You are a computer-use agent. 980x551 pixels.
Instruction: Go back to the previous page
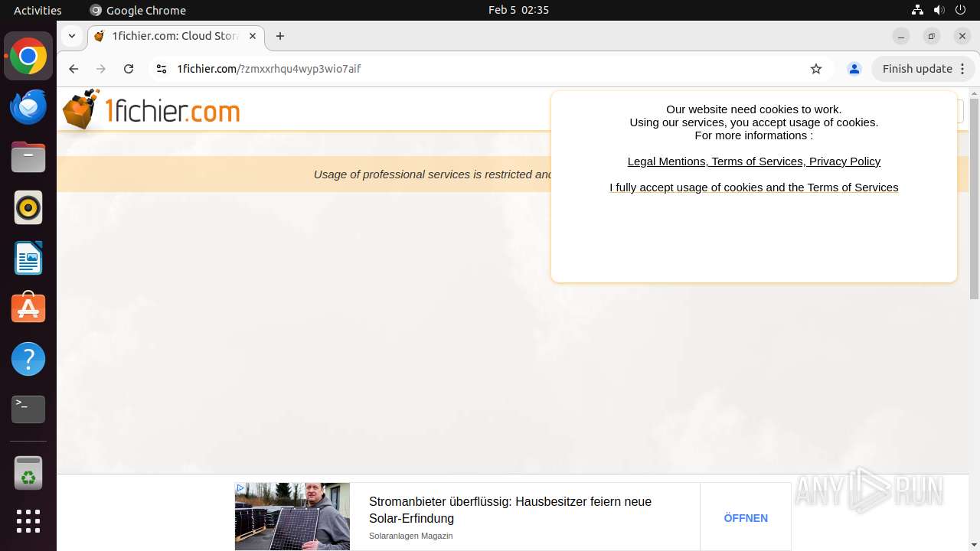(x=73, y=69)
